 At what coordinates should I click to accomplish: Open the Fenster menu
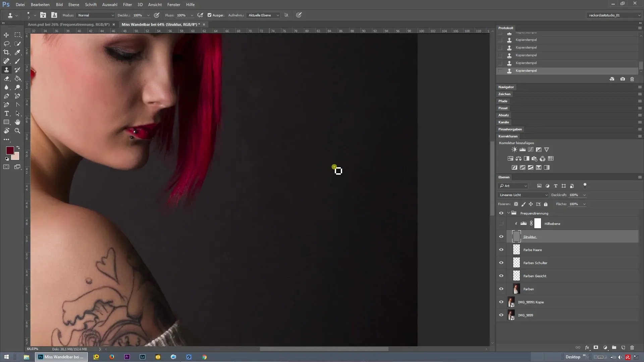tap(174, 5)
